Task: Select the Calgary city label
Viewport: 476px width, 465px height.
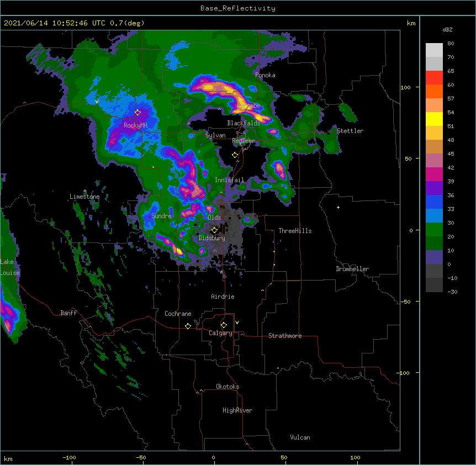Action: tap(220, 333)
